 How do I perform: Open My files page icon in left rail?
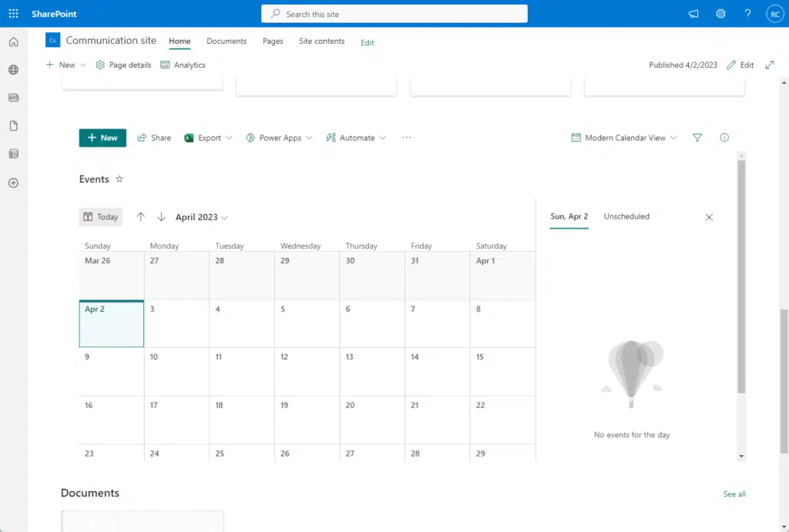pyautogui.click(x=14, y=125)
